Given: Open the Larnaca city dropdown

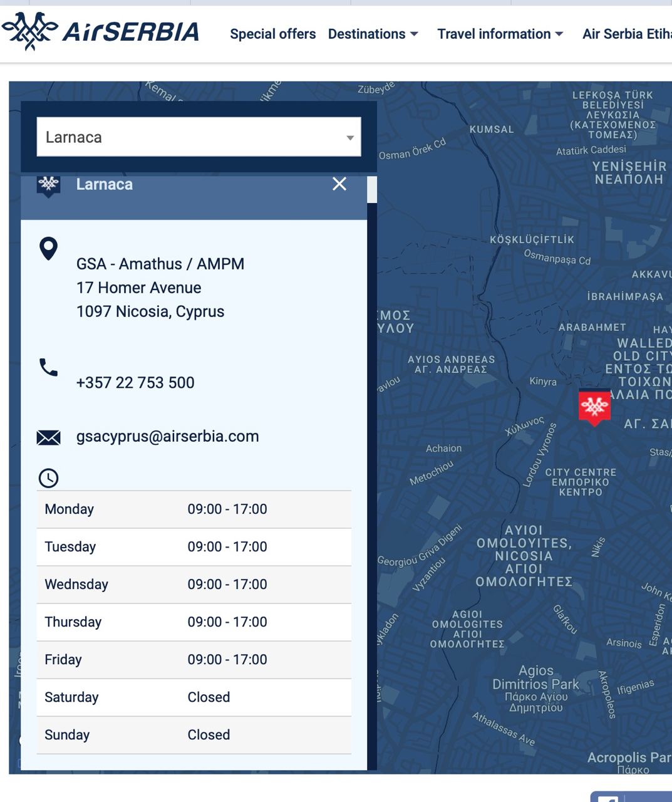Looking at the screenshot, I should [x=199, y=137].
